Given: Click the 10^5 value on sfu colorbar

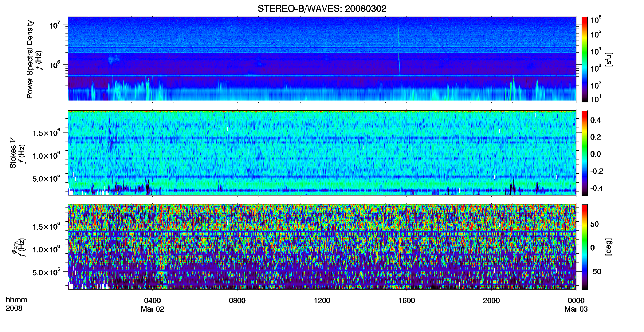Looking at the screenshot, I should [596, 34].
